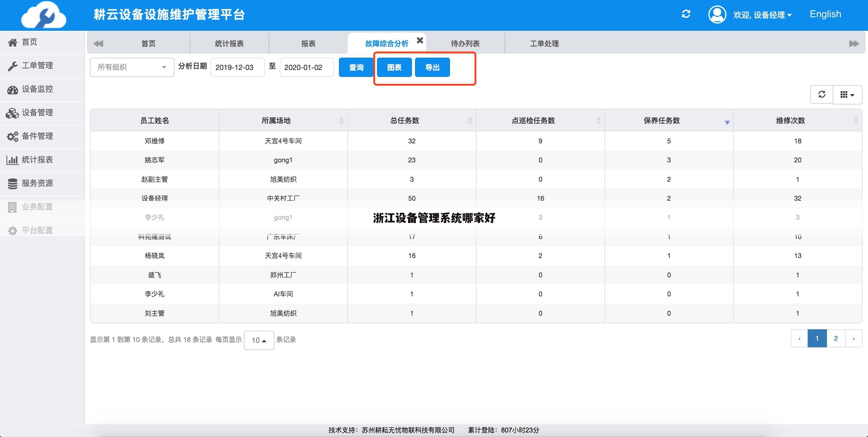Click the 员工姓名 column header
Image resolution: width=868 pixels, height=437 pixels.
click(x=155, y=120)
